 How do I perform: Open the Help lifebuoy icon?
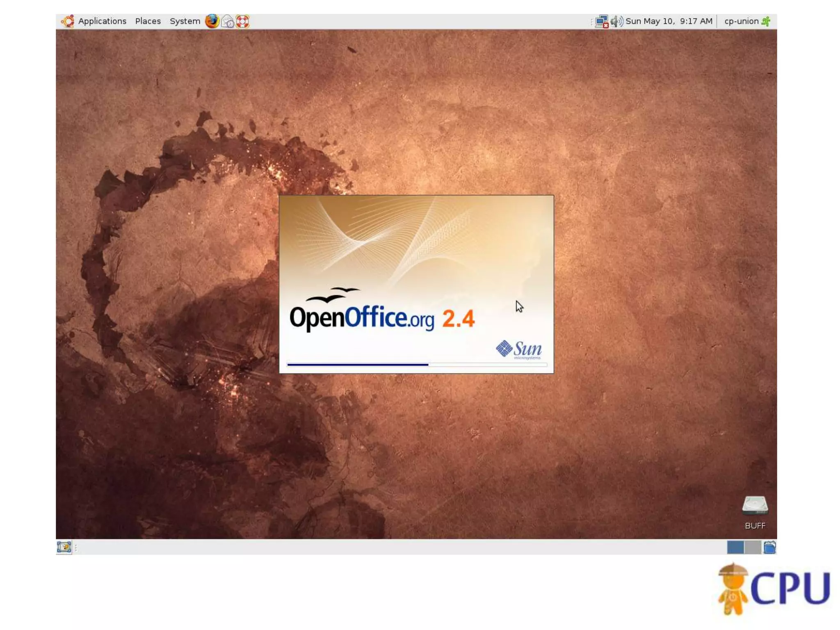[242, 21]
